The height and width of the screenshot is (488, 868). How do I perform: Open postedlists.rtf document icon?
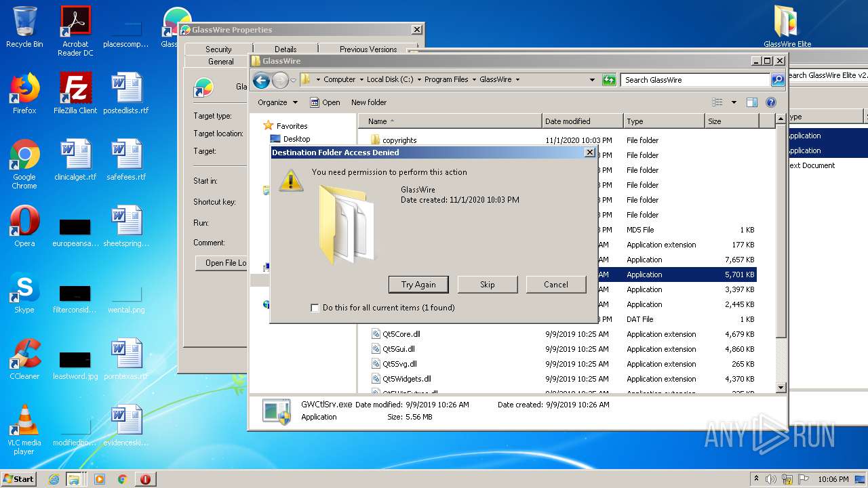pos(126,94)
